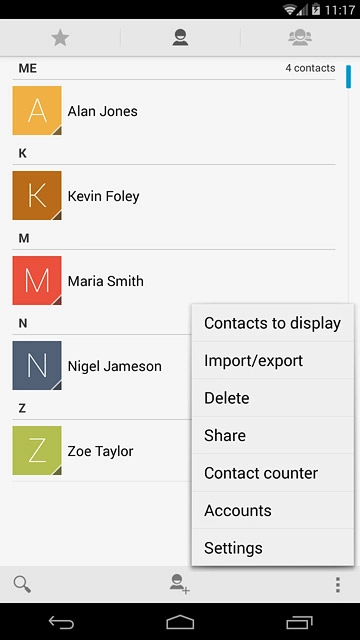Click the blue fast-scroll handle

pos(348,77)
